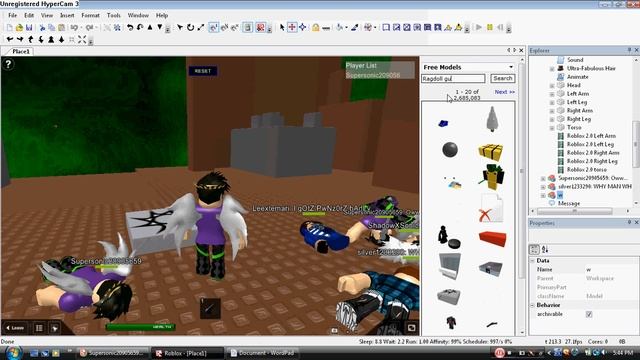Click the Ragdoll search input field
The image size is (640, 360).
click(453, 78)
